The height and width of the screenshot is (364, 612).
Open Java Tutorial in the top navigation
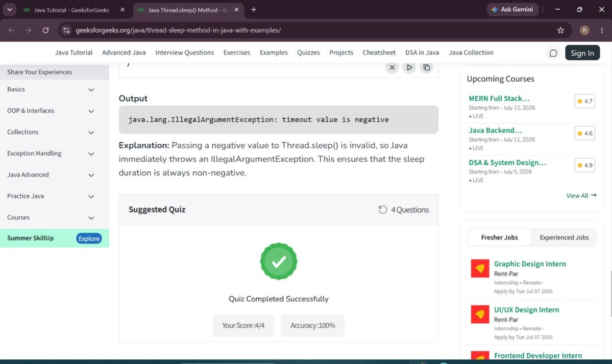tap(74, 53)
